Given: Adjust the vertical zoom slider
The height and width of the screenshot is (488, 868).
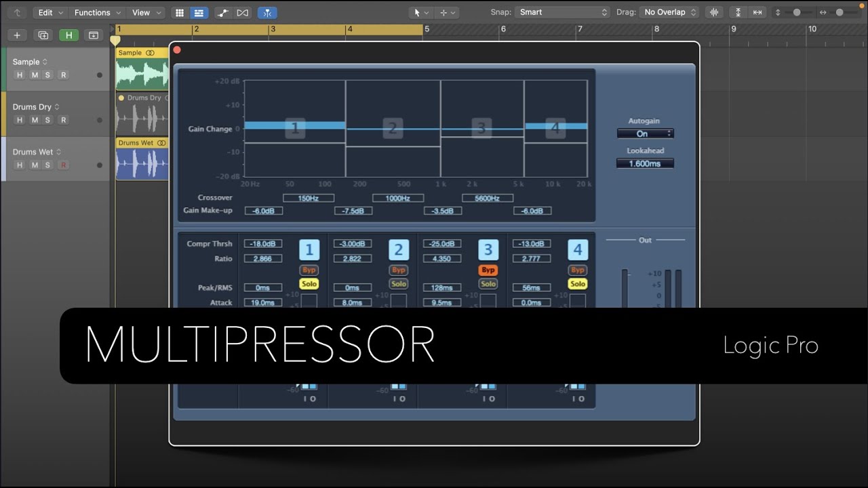Looking at the screenshot, I should click(797, 12).
